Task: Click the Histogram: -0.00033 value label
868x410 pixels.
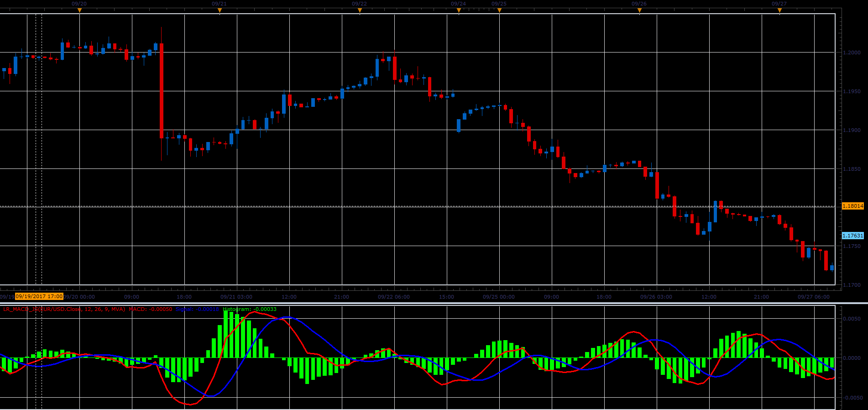Action: pos(250,309)
